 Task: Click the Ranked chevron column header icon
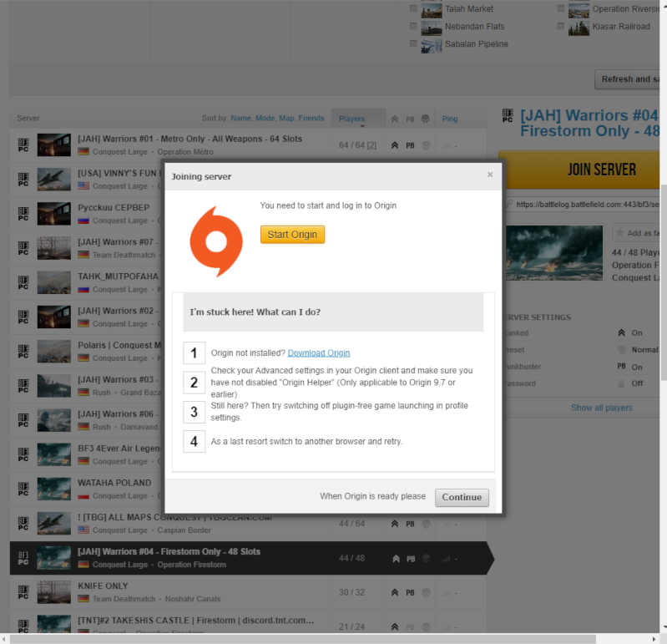pos(395,119)
